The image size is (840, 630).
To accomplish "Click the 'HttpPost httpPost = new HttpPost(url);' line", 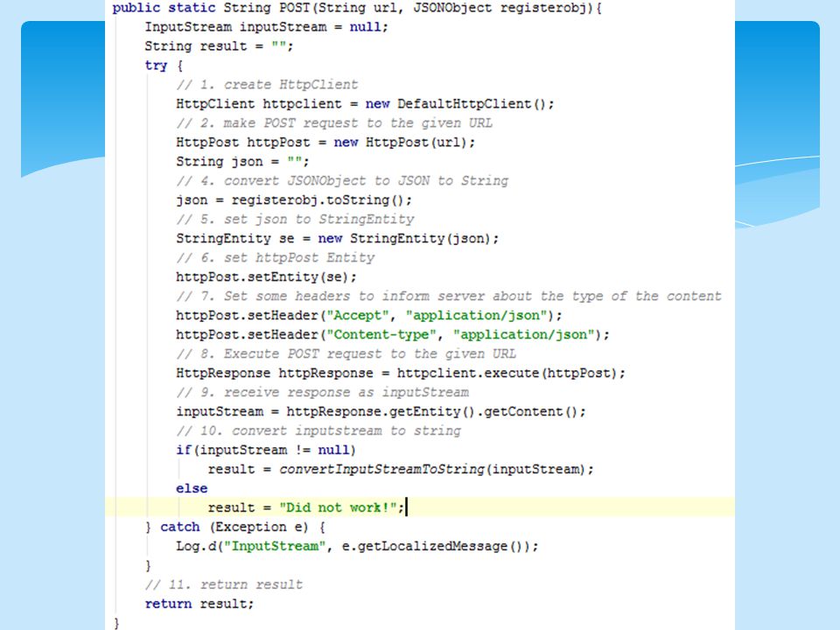I will (x=325, y=143).
